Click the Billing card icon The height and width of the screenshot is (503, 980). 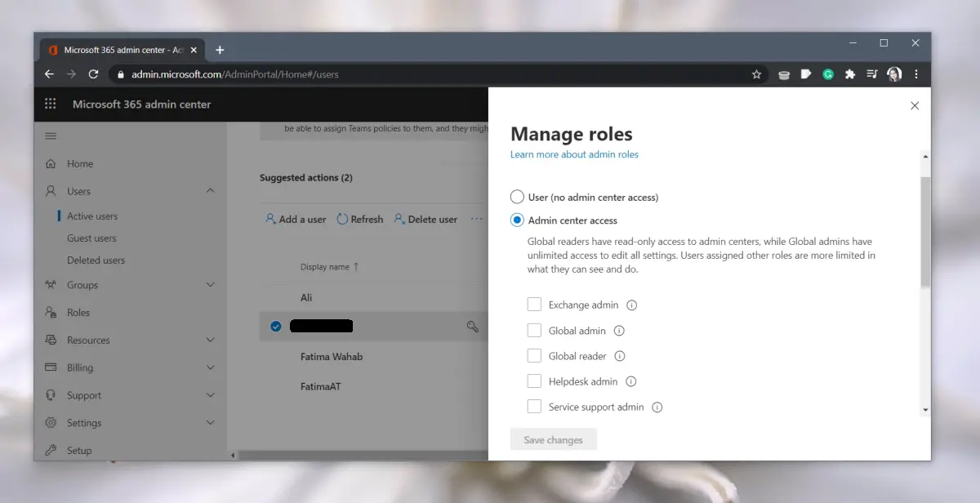point(51,367)
